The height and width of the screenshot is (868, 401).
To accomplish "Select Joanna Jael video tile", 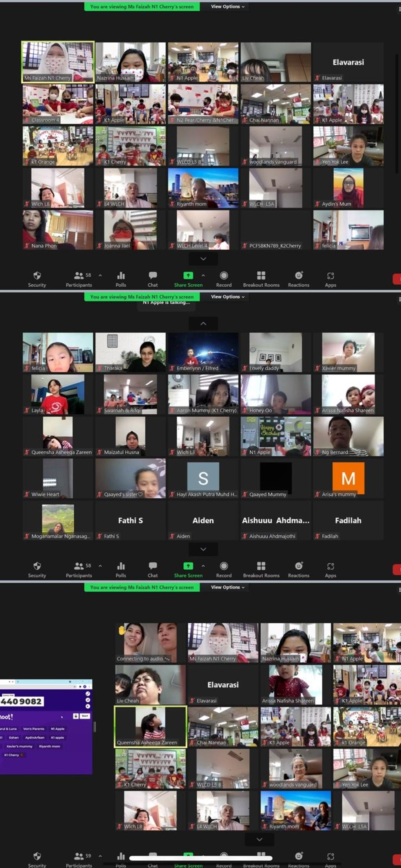I will tap(130, 230).
